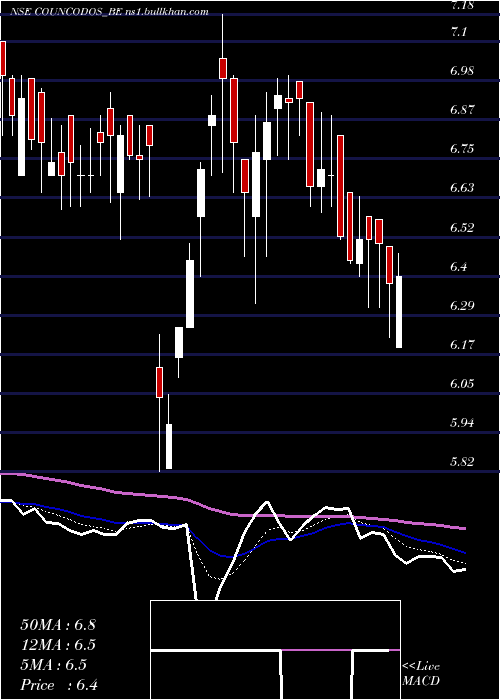Click the 12MA : 6.5 readout
This screenshot has width=500, height=700.
click(58, 645)
